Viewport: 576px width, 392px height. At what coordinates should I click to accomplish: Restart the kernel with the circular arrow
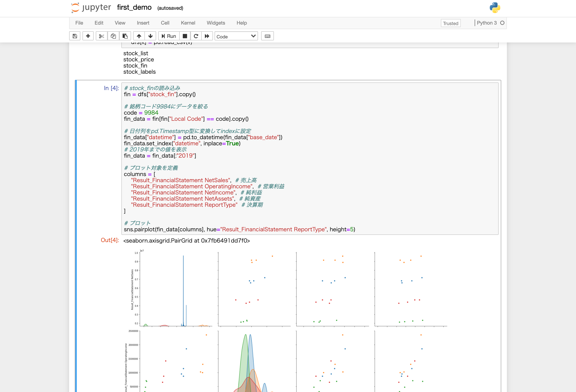196,36
